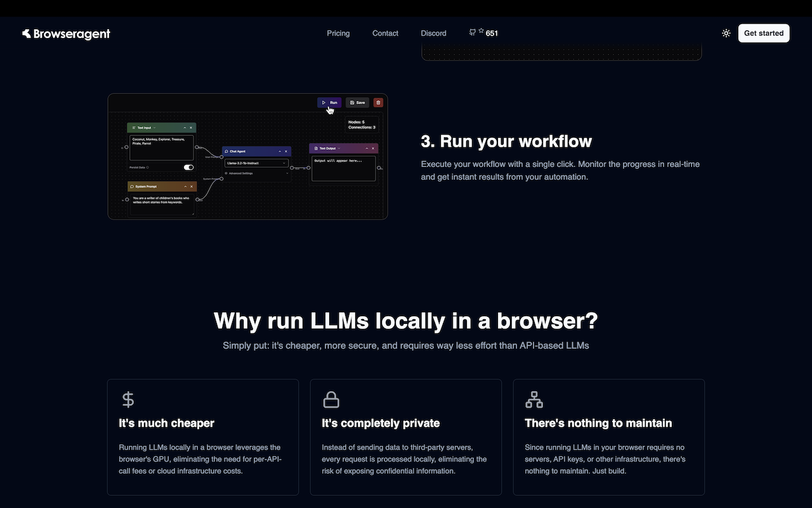Enable the Persist Data toggle
The height and width of the screenshot is (508, 812).
[x=188, y=167]
